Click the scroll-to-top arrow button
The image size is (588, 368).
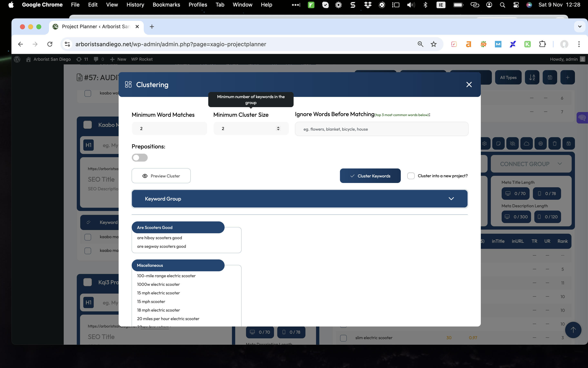point(573,330)
